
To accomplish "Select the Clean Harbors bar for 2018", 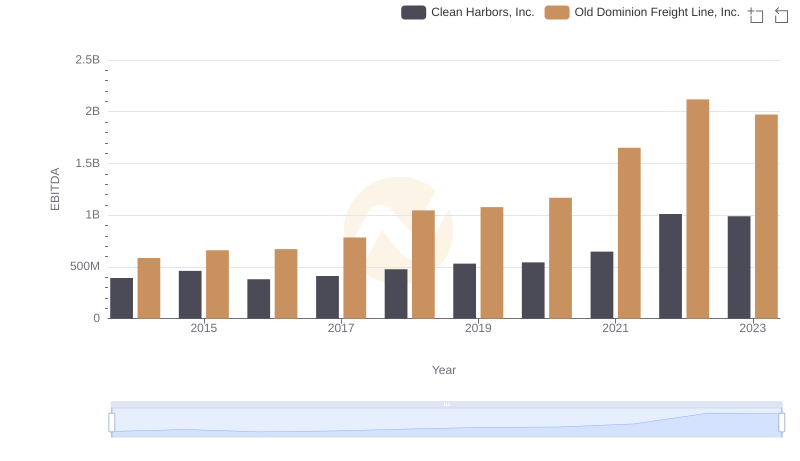I will point(396,294).
